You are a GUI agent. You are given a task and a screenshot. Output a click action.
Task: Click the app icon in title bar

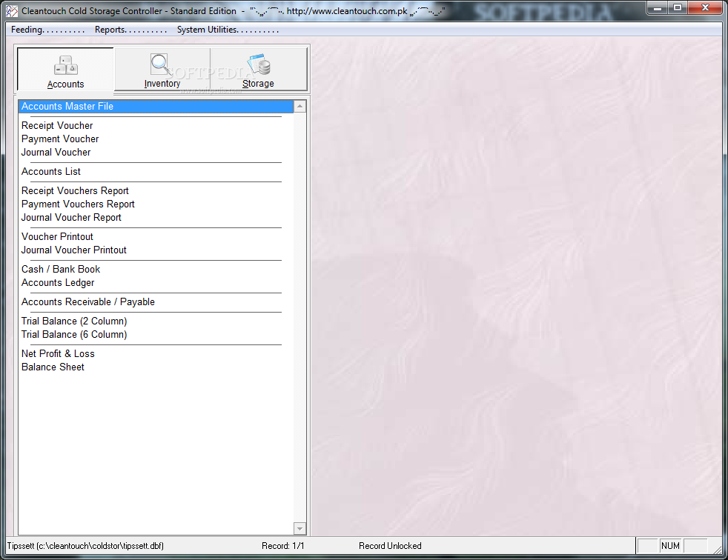point(12,10)
